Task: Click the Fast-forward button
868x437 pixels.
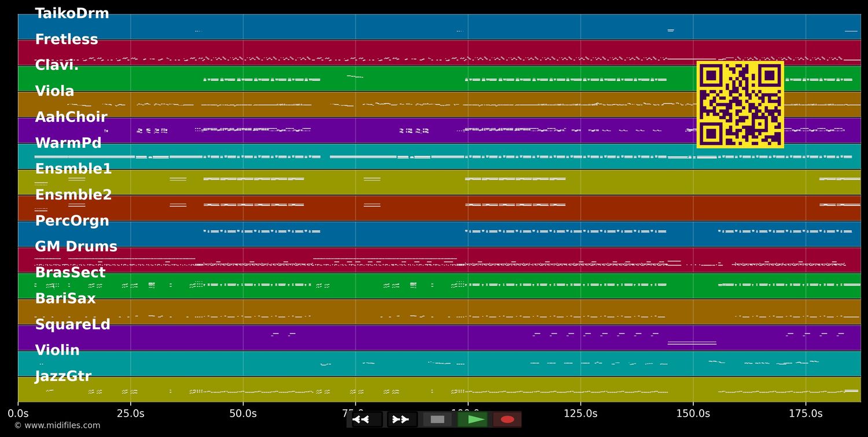Action: point(401,420)
